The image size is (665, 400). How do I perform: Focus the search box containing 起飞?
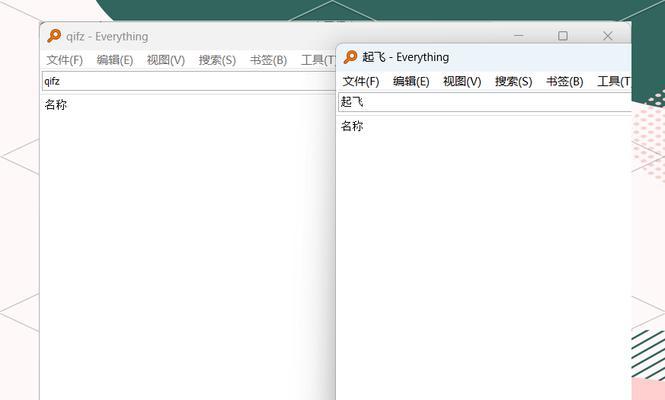click(x=485, y=102)
